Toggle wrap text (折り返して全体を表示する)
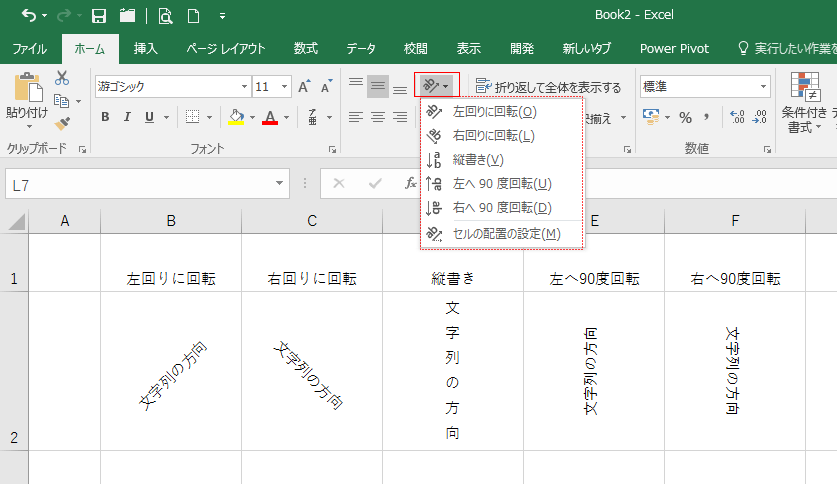This screenshot has height=484, width=837. (x=548, y=87)
